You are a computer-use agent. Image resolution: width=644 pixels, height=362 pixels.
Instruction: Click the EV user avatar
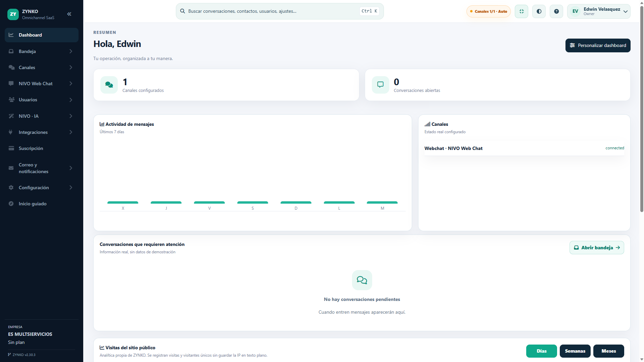[575, 11]
